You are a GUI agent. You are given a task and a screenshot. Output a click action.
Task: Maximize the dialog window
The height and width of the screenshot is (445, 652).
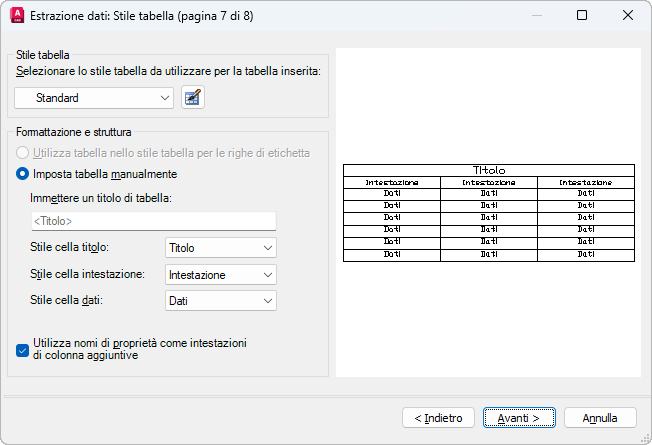tap(582, 16)
